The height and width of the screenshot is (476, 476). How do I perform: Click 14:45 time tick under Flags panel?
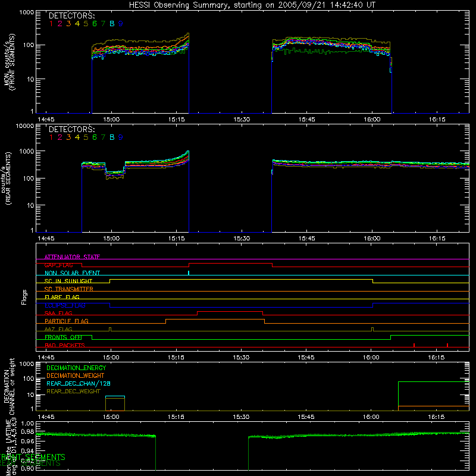(46, 358)
